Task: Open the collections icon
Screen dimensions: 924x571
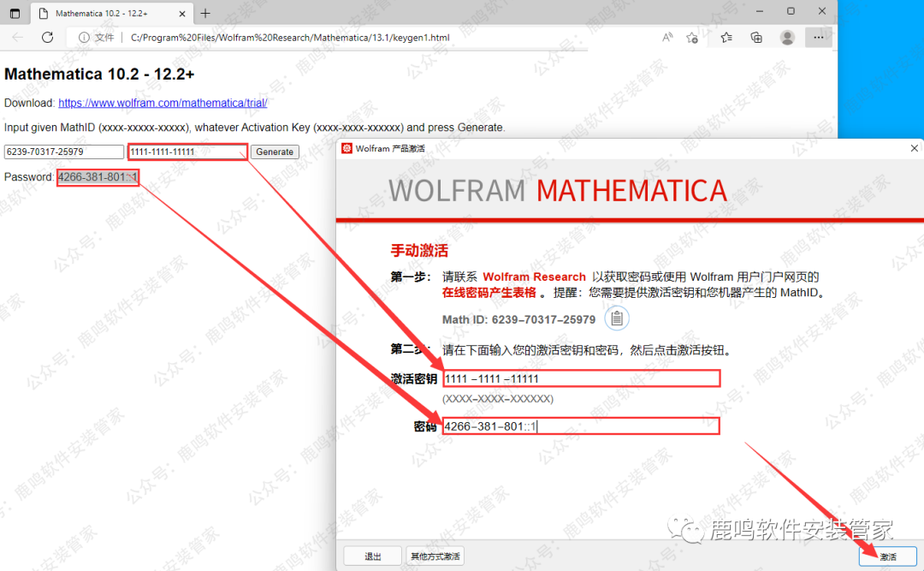Action: 756,38
